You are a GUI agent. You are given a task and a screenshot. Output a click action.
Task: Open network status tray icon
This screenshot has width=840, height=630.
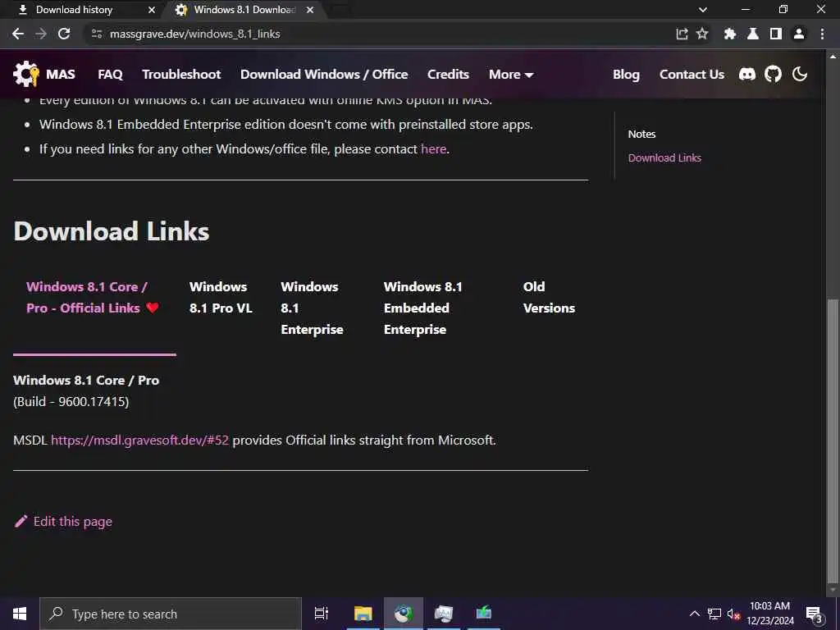coord(714,614)
